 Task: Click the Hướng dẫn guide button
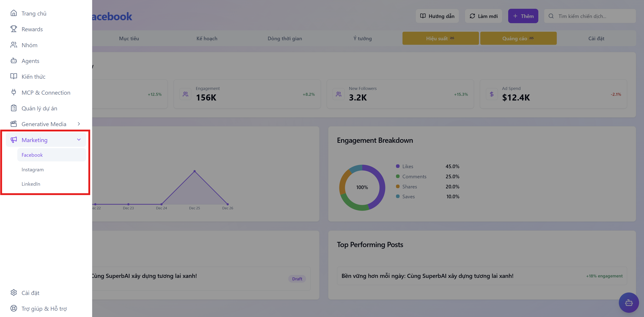tap(437, 16)
